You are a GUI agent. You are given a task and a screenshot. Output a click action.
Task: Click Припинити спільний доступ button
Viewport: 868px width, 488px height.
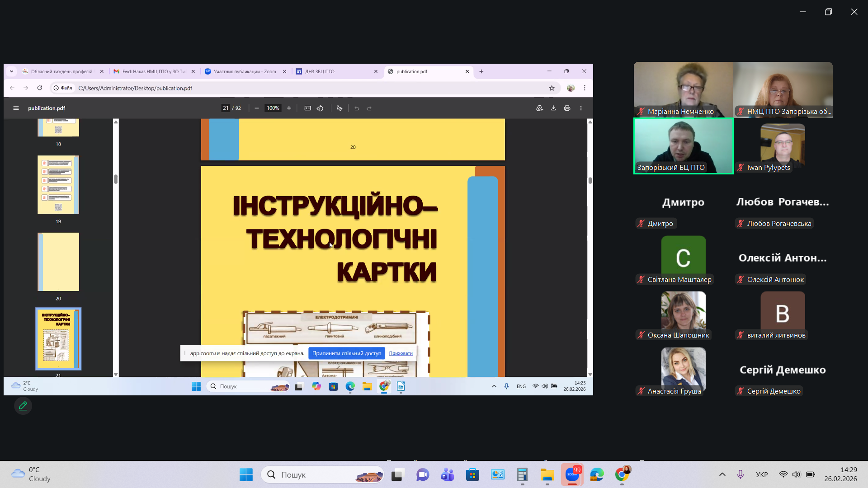[346, 353]
